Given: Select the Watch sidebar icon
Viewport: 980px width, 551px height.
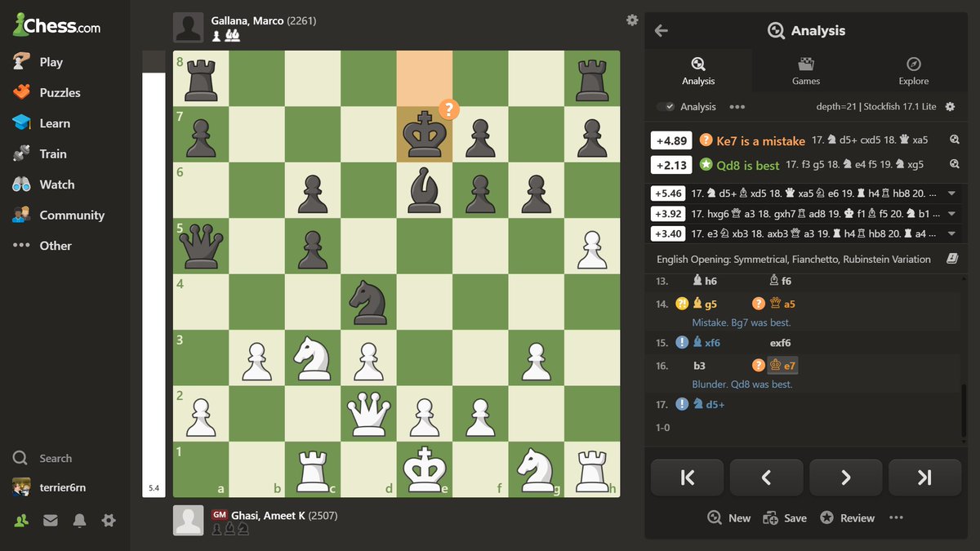Looking at the screenshot, I should 57,184.
